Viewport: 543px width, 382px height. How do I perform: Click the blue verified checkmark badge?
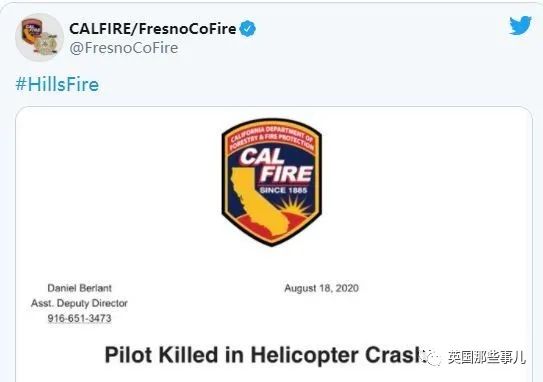coord(247,29)
